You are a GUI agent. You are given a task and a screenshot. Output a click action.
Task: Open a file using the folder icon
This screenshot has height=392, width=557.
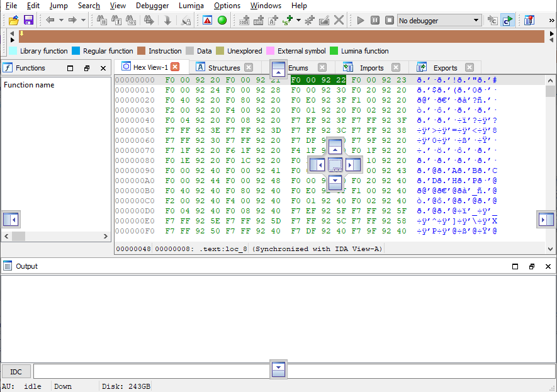(x=12, y=20)
